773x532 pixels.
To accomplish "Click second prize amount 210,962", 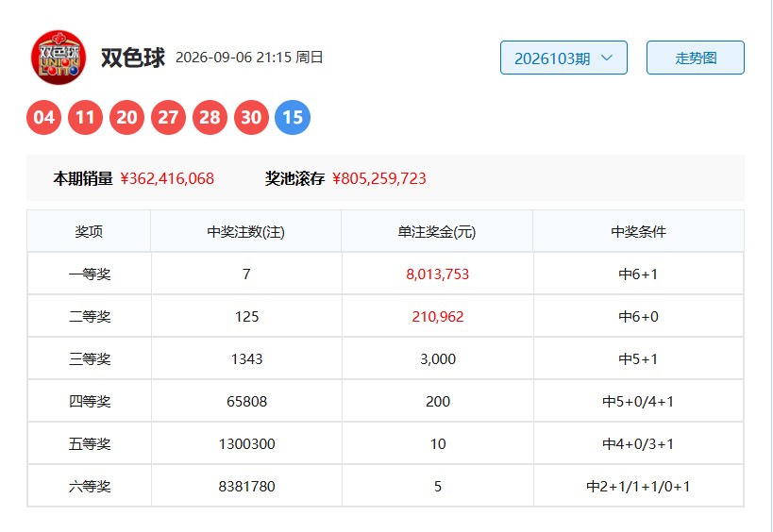I will (x=438, y=317).
